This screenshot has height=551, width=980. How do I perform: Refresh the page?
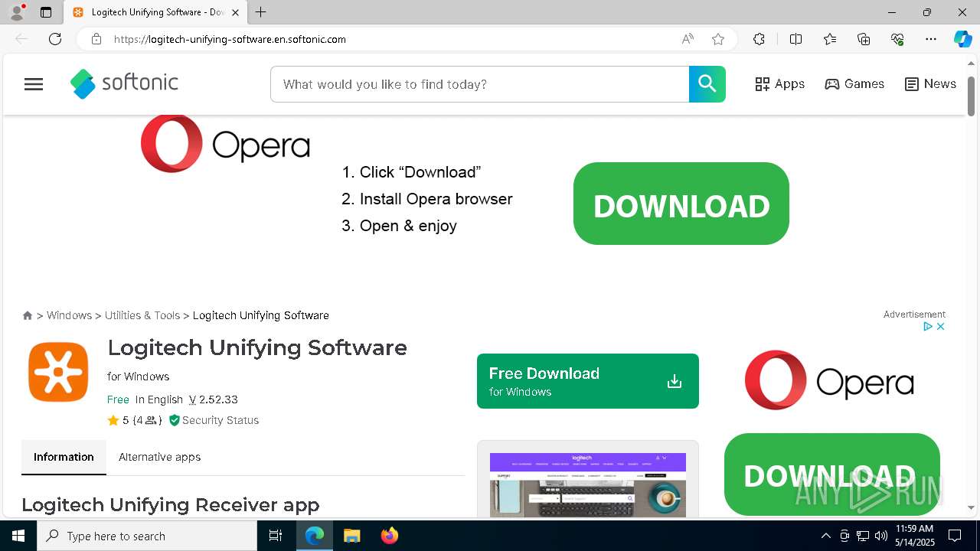click(x=55, y=39)
